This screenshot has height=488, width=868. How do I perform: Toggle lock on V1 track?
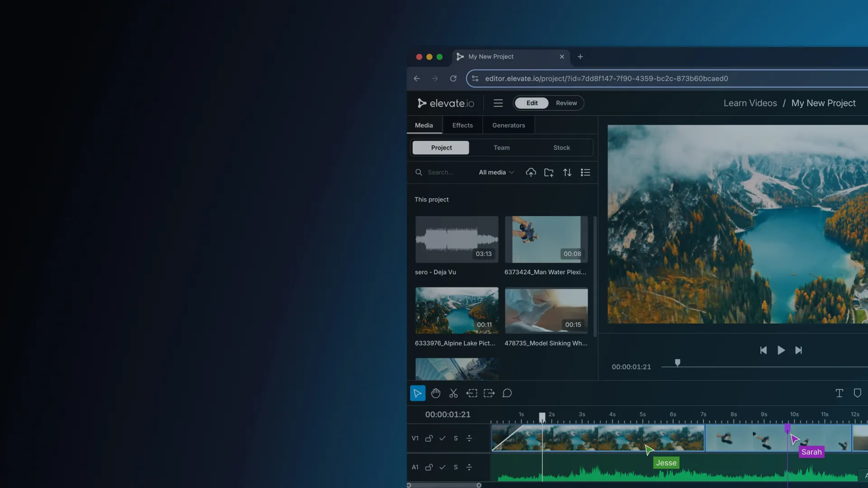click(x=429, y=438)
